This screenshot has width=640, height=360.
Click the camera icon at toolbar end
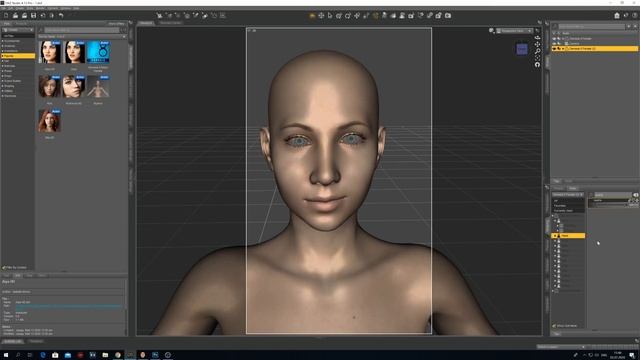[x=448, y=16]
